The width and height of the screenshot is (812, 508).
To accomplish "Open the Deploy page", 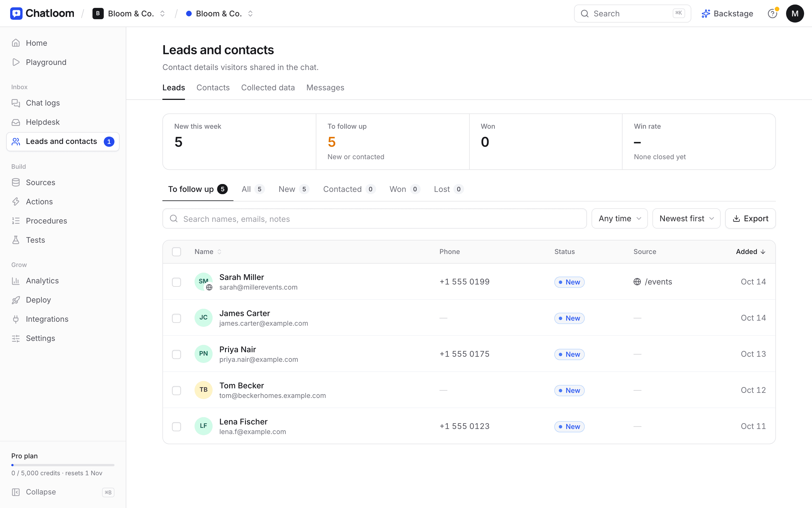I will tap(63, 300).
